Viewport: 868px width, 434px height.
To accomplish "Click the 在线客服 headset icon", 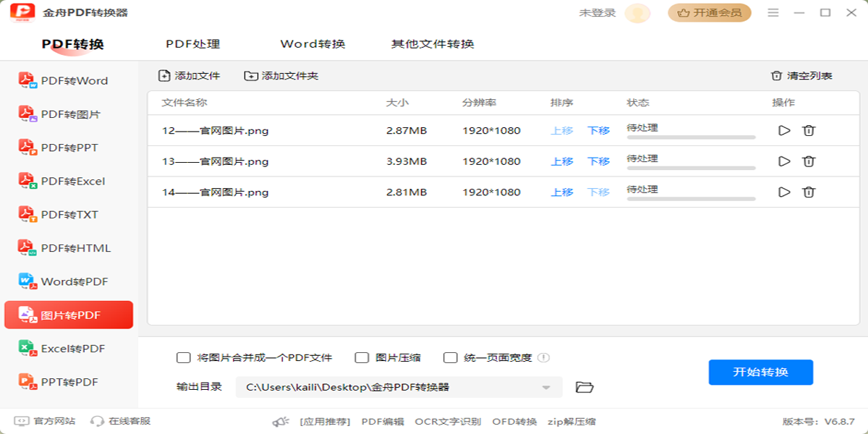I will coord(97,421).
